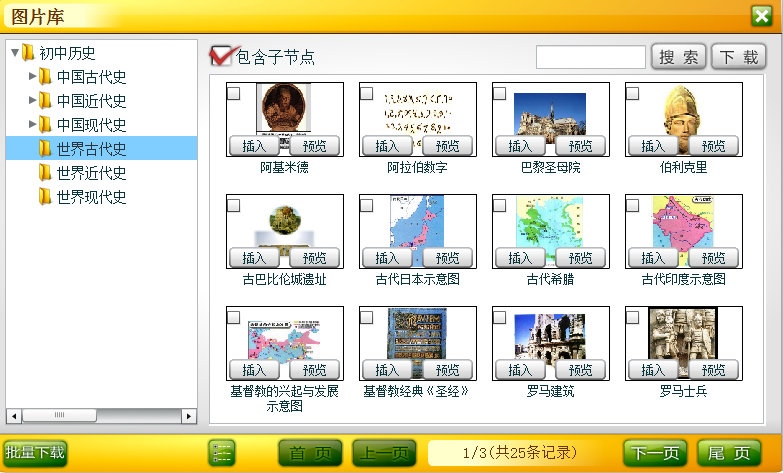Toggle the 包含子节点 checkbox

pos(220,57)
